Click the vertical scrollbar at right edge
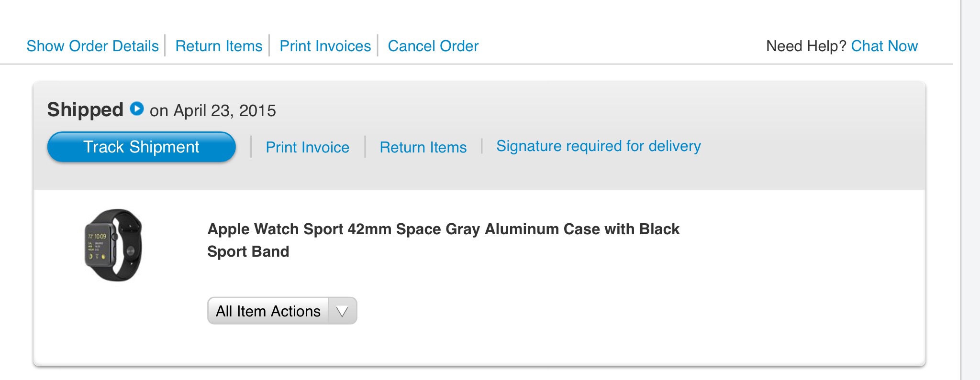Image resolution: width=980 pixels, height=380 pixels. point(970,191)
